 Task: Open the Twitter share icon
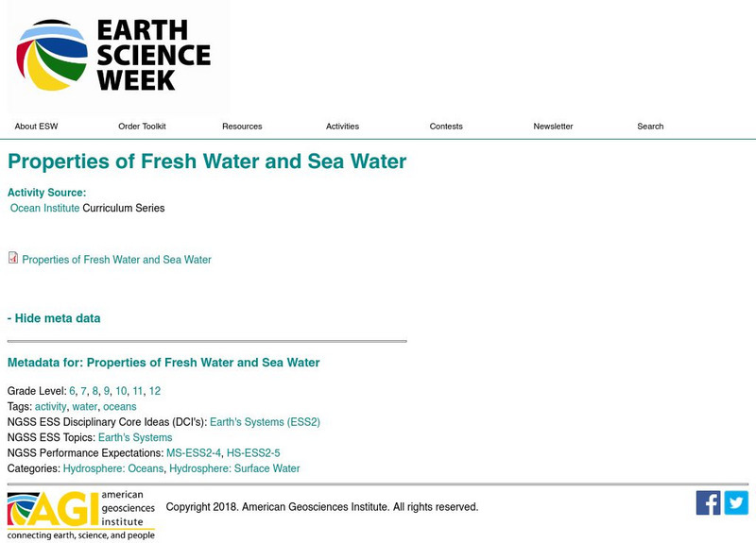pos(736,502)
